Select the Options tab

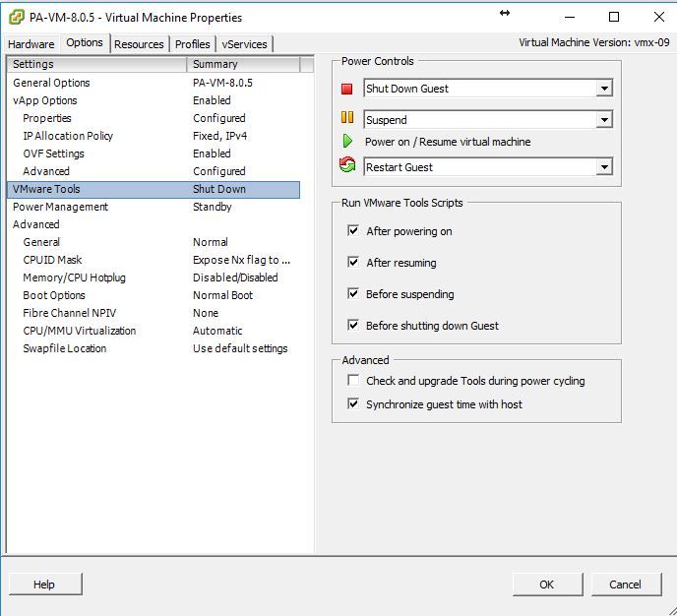click(85, 42)
